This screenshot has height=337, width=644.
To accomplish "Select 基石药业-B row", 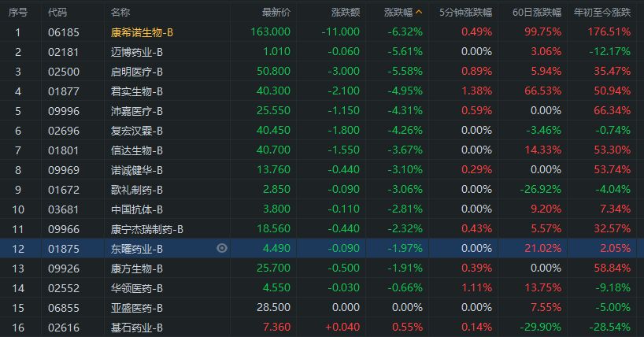I will (x=137, y=327).
